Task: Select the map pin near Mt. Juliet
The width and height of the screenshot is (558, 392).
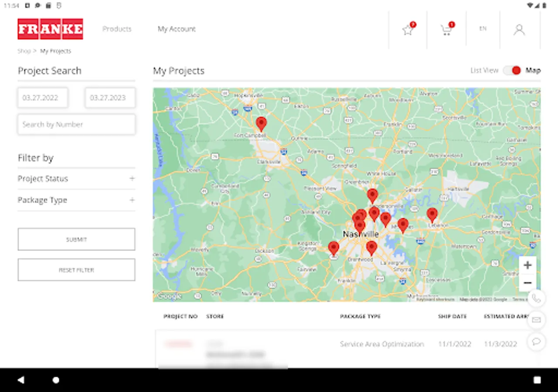Action: coord(403,225)
